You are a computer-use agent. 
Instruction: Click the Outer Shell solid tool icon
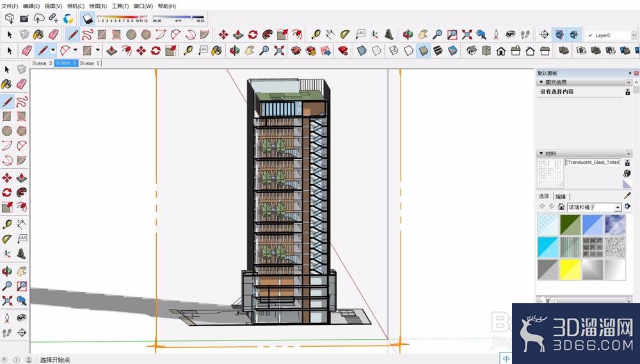point(564,51)
